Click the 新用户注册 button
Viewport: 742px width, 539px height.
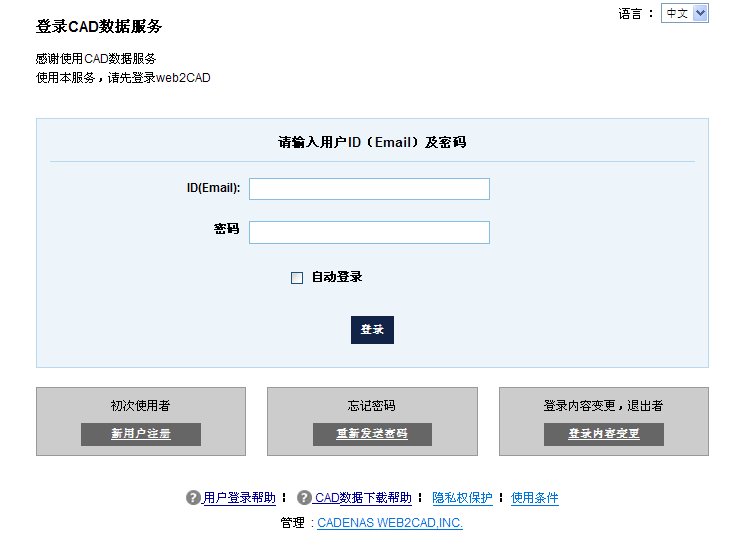[141, 434]
